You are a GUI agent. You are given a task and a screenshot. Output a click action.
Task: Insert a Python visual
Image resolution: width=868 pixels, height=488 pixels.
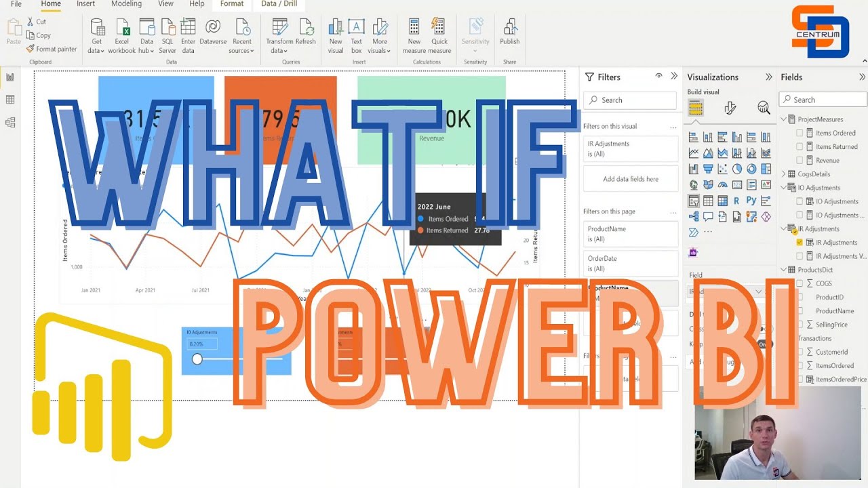[x=751, y=201]
